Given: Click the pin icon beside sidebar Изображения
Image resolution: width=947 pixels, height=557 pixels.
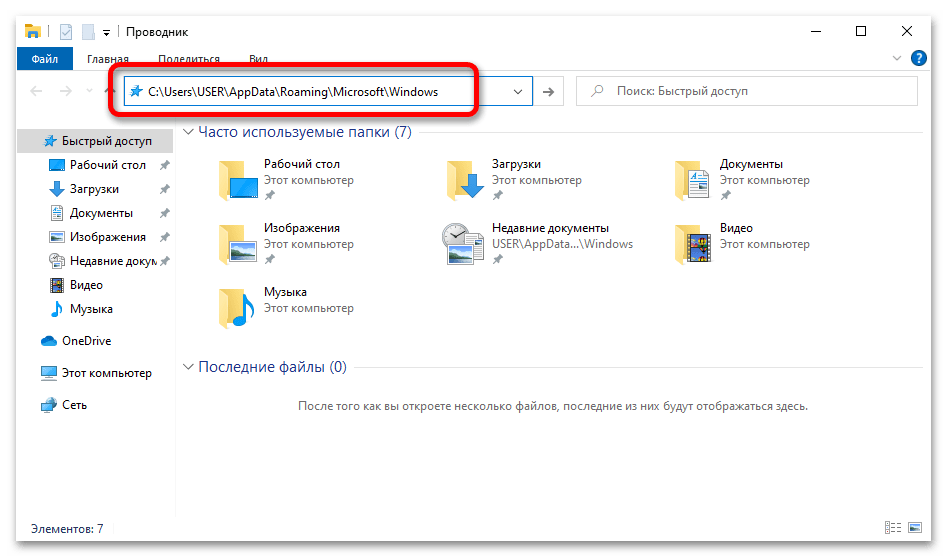Looking at the screenshot, I should 164,237.
